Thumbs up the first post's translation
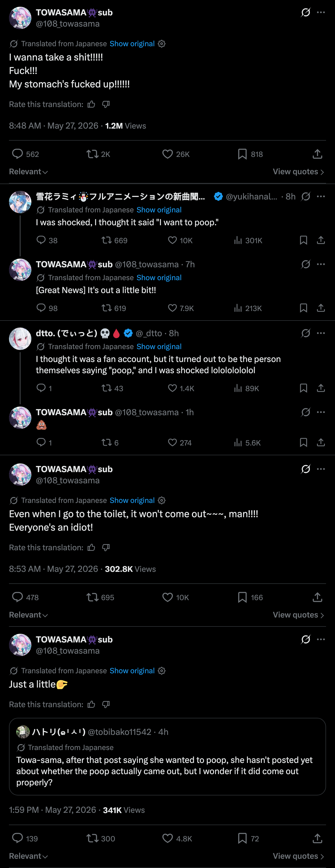The height and width of the screenshot is (868, 335). point(91,105)
